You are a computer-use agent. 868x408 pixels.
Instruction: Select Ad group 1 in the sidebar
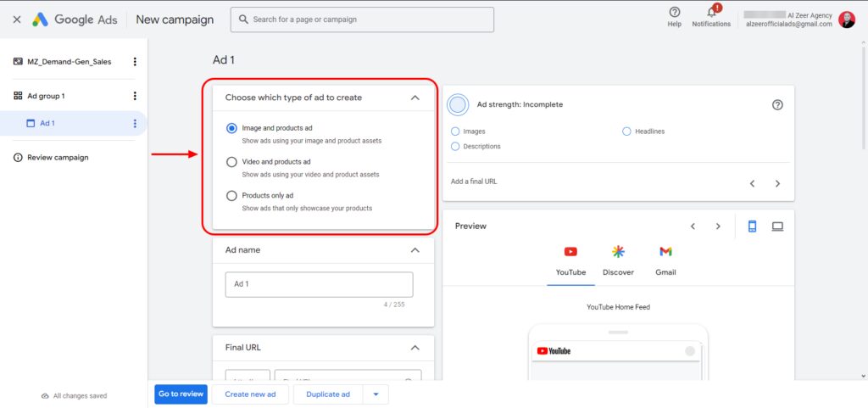coord(46,97)
